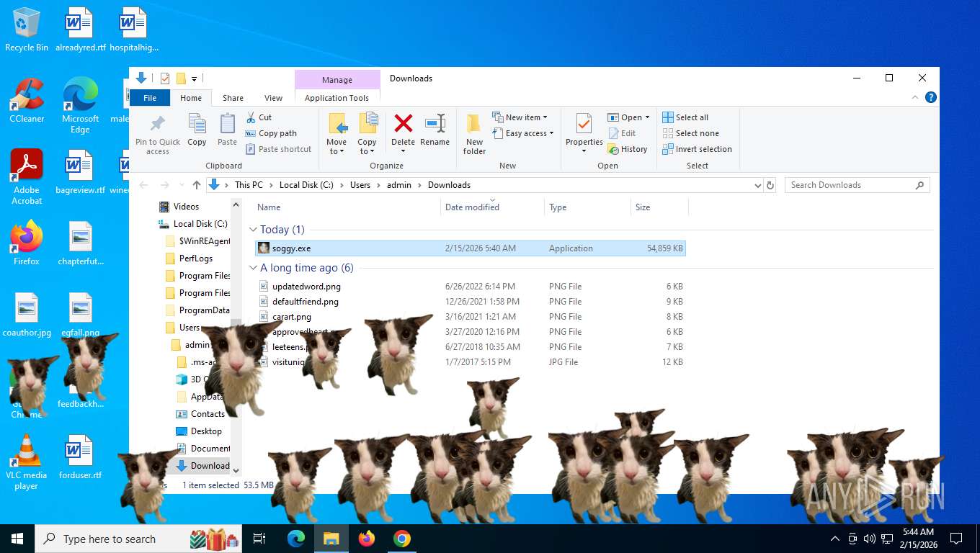980x553 pixels.
Task: Launch Chrome from the taskbar
Action: (x=402, y=539)
